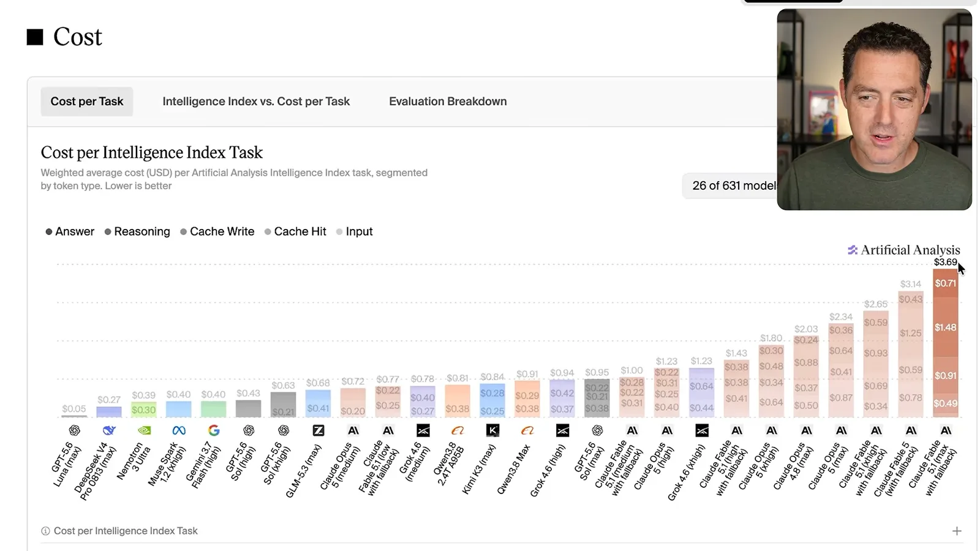Select the Alibaba logo for Qwen3.8 2.4T A95B
Screen dimensions: 980x551
click(458, 430)
